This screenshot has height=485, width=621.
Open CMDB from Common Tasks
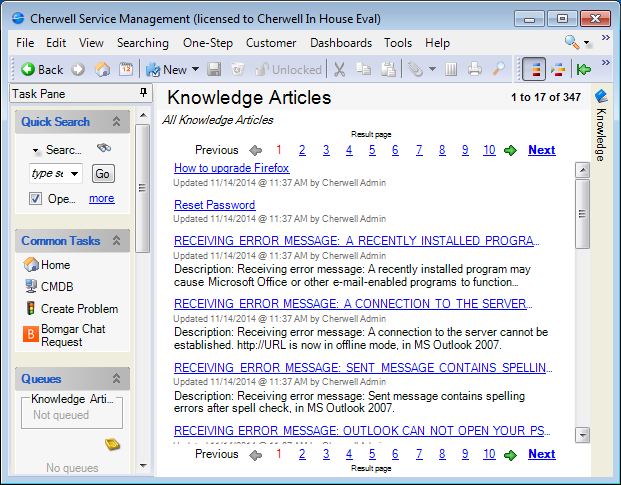pos(56,286)
